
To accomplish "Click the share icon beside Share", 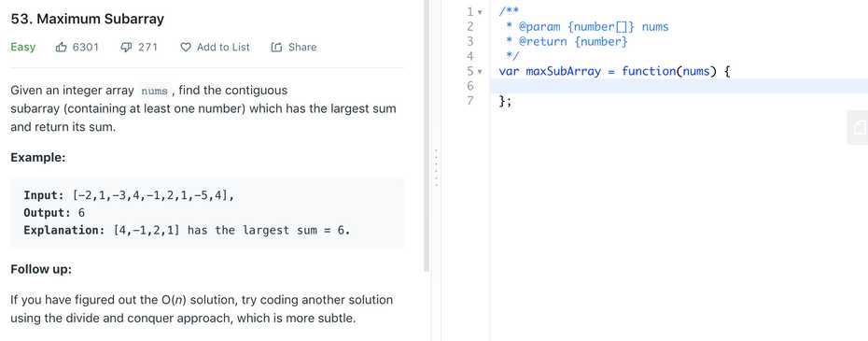I will [x=276, y=47].
